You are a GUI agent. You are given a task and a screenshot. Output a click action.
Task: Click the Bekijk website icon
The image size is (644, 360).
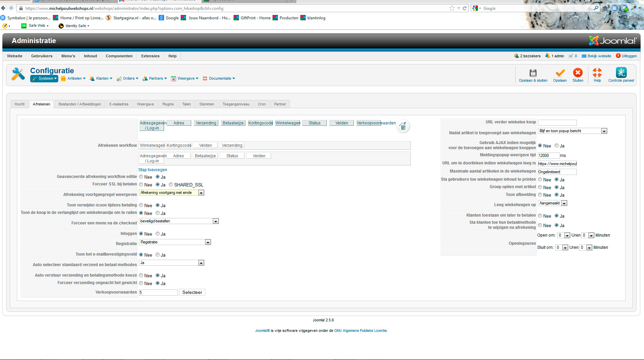(x=584, y=56)
